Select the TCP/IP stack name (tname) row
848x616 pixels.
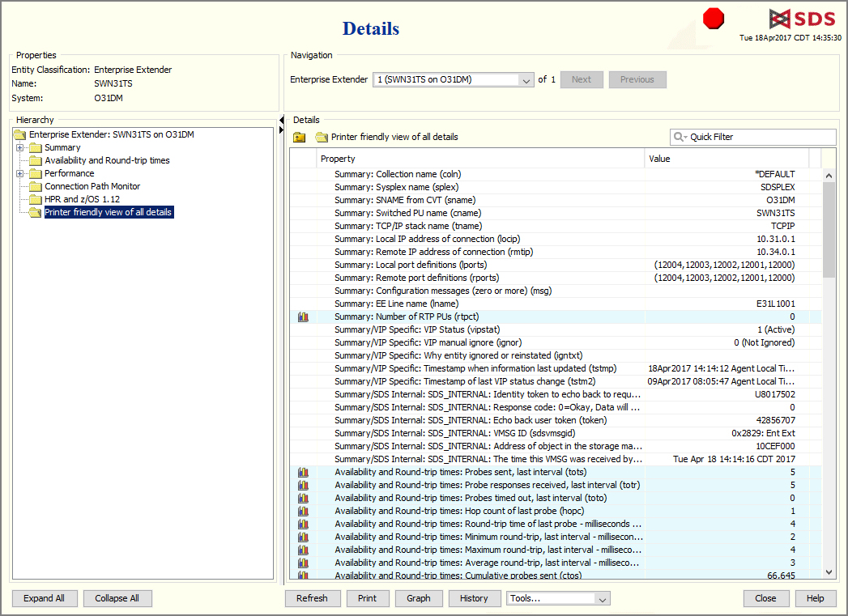pyautogui.click(x=556, y=226)
